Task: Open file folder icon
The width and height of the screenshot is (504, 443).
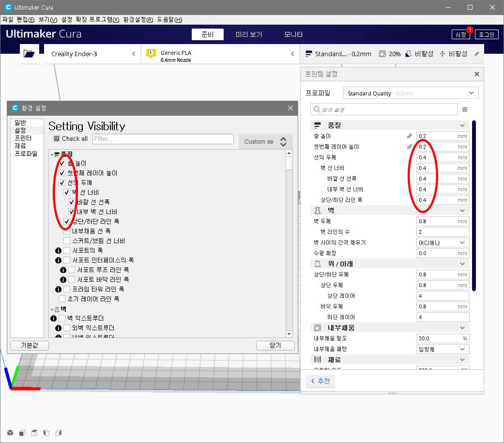Action: (x=29, y=54)
